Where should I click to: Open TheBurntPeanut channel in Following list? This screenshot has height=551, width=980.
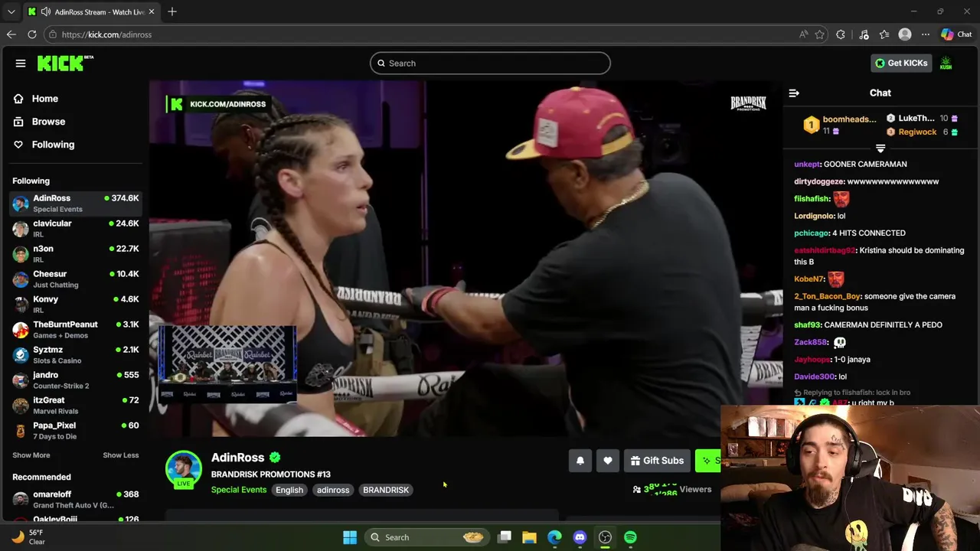tap(75, 330)
